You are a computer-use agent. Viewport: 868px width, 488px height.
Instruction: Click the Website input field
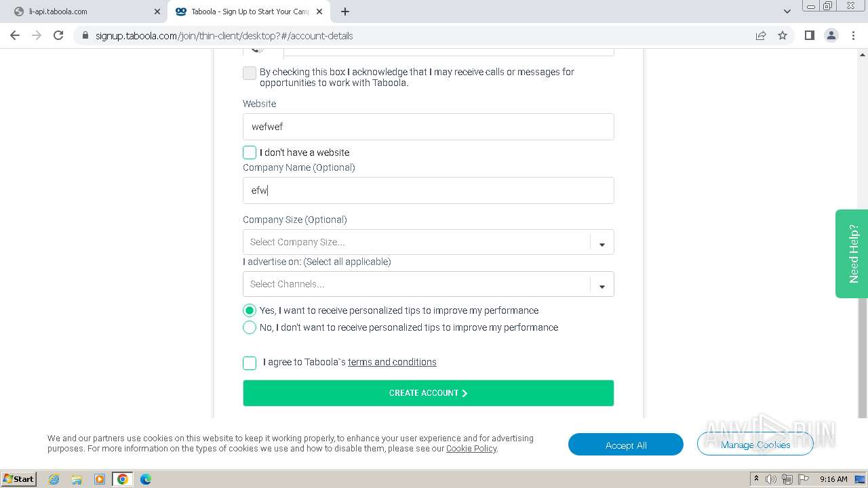click(429, 127)
